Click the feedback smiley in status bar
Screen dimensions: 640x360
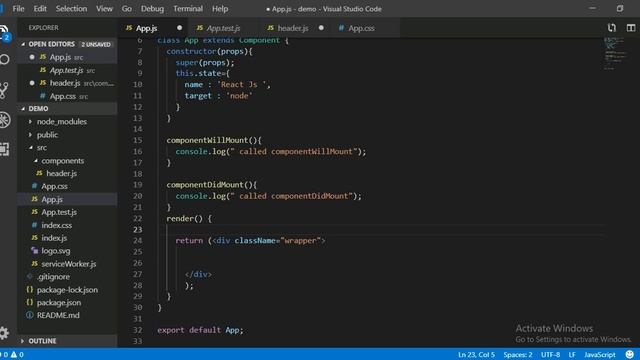pos(630,354)
